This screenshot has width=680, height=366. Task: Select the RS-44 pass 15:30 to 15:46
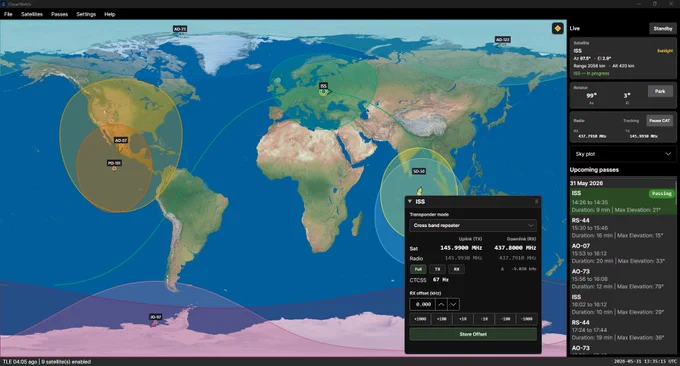point(623,228)
